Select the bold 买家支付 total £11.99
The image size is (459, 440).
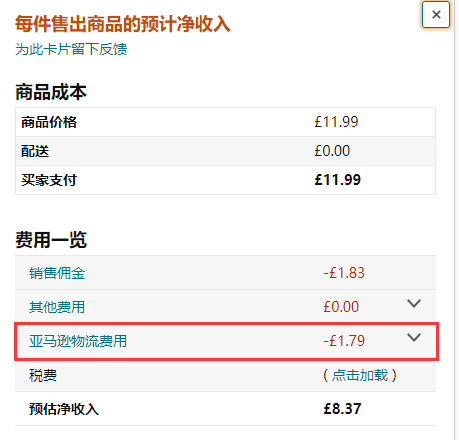(338, 180)
